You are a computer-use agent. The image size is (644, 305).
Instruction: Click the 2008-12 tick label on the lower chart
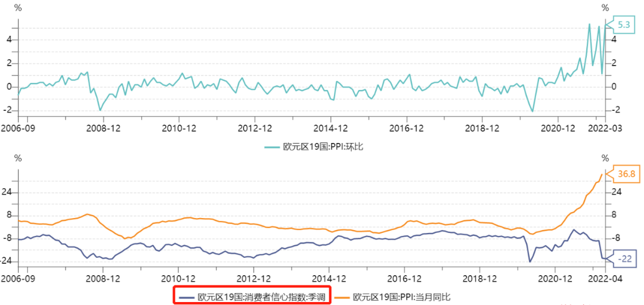pos(103,278)
